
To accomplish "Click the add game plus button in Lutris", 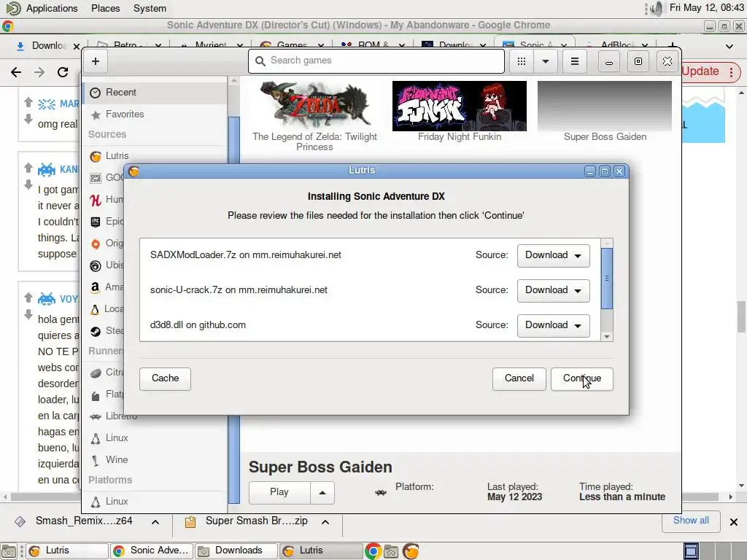I will (96, 61).
